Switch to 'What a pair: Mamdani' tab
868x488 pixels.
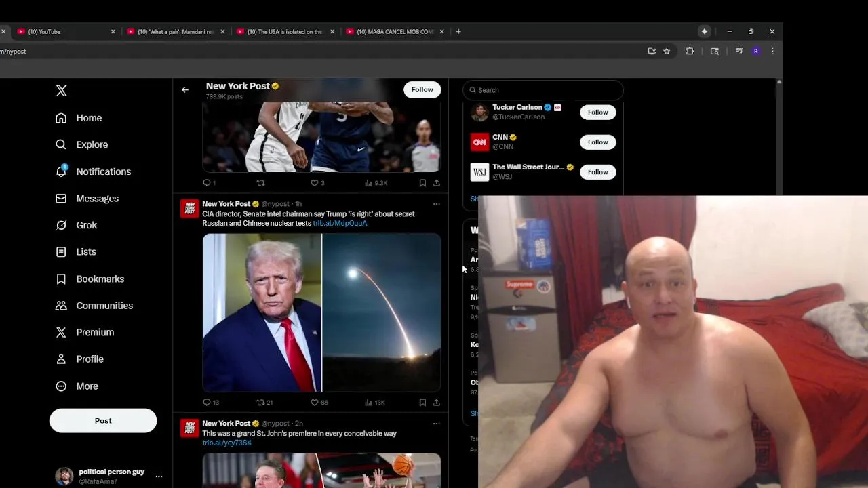[175, 31]
